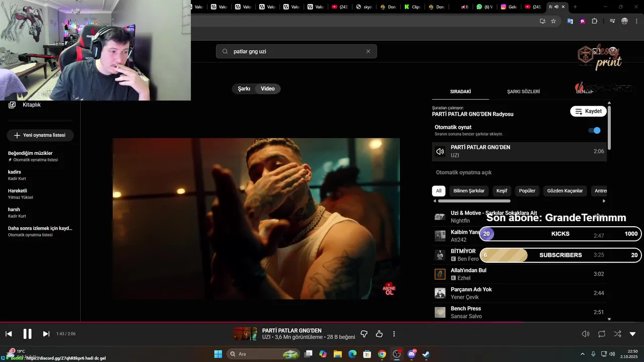This screenshot has width=644, height=362.
Task: Pause the currently playing song
Action: tap(27, 334)
